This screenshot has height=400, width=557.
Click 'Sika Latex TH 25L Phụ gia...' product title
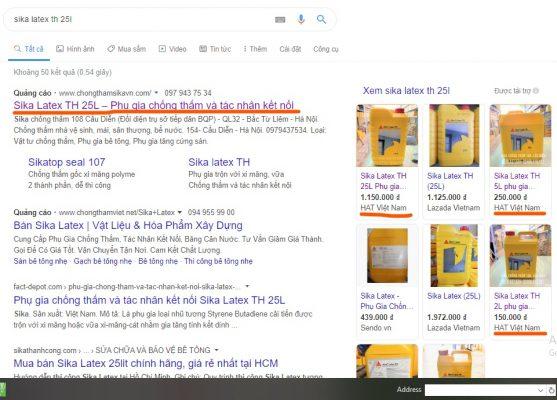point(384,181)
